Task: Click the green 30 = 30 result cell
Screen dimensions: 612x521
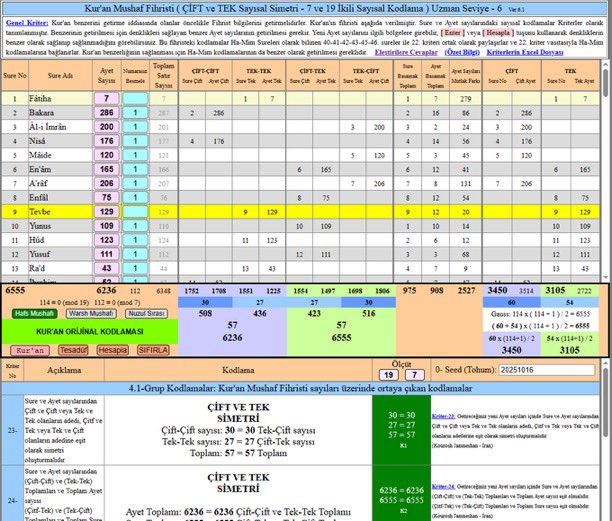Action: point(402,430)
